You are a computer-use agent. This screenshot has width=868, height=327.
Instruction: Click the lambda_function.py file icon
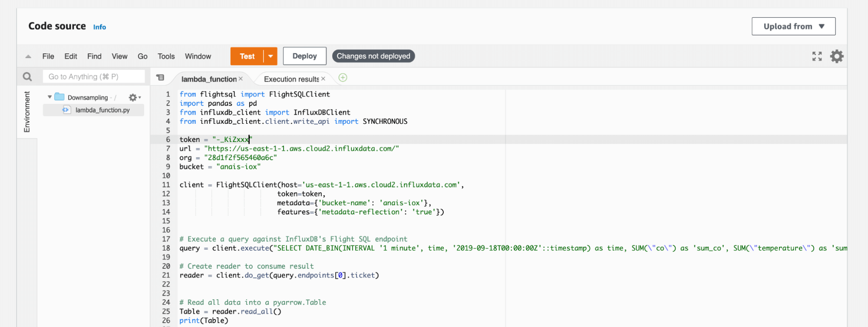(66, 110)
